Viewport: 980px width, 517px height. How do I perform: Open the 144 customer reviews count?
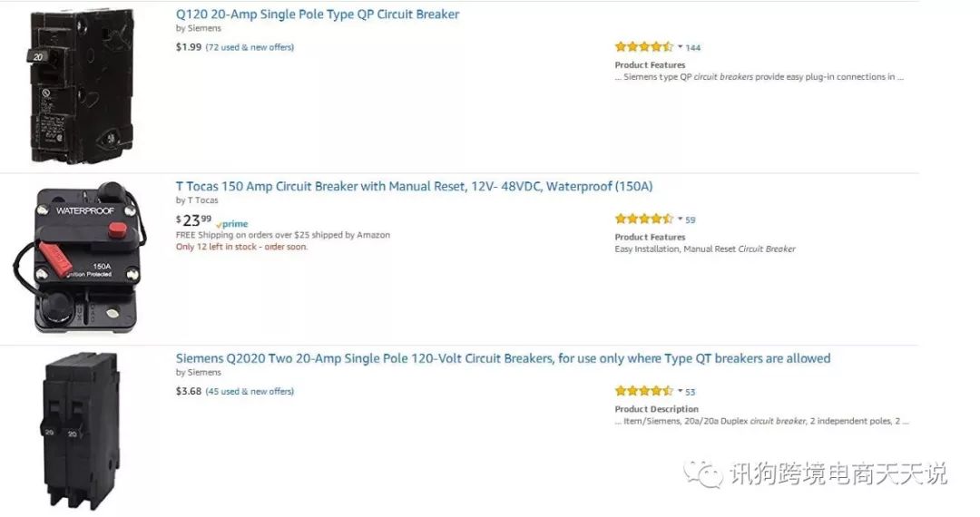(693, 48)
